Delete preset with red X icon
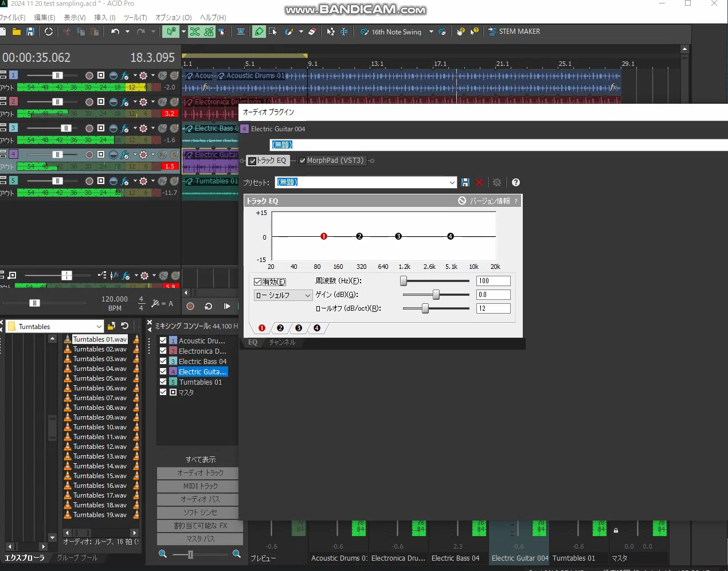The image size is (728, 571). (x=479, y=182)
